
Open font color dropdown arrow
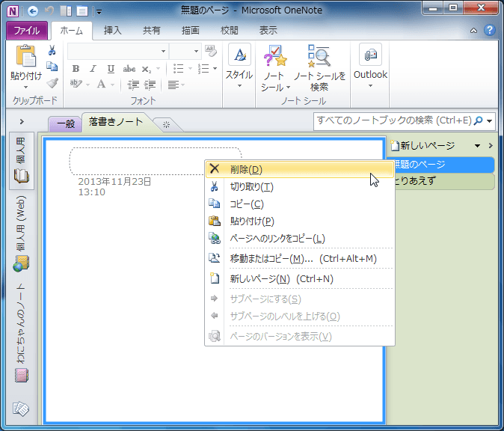pyautogui.click(x=112, y=85)
